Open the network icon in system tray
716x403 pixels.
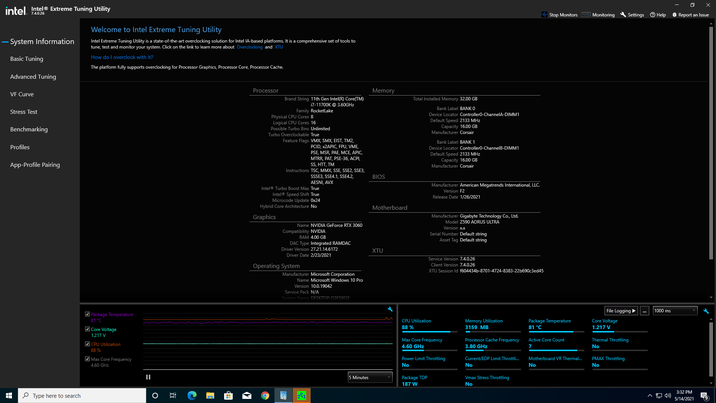click(x=659, y=395)
